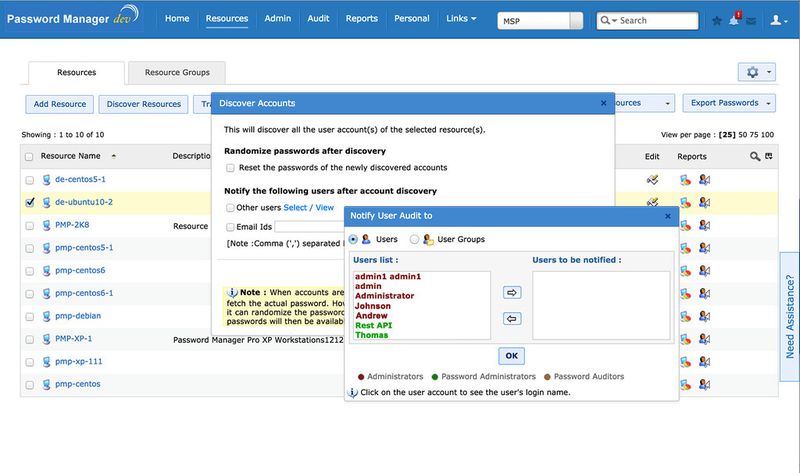Remove user from notified list arrow
This screenshot has height=473, width=800.
pyautogui.click(x=512, y=319)
